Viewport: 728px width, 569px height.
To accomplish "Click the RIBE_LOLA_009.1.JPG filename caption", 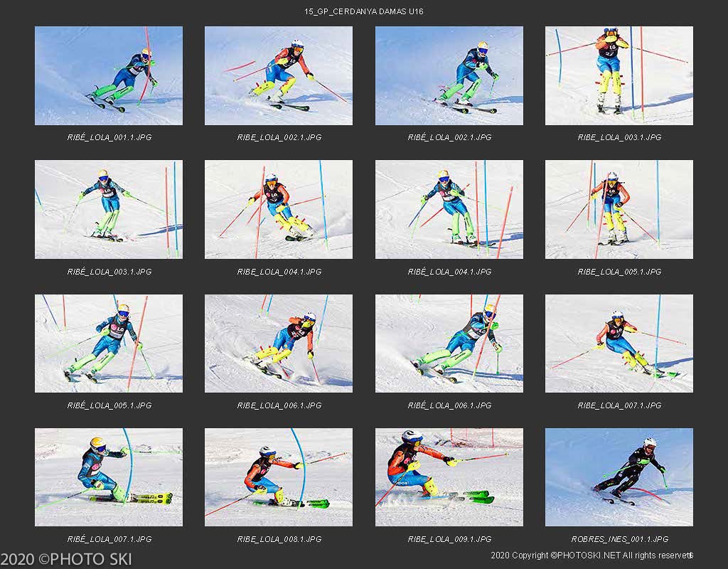I will pos(449,539).
